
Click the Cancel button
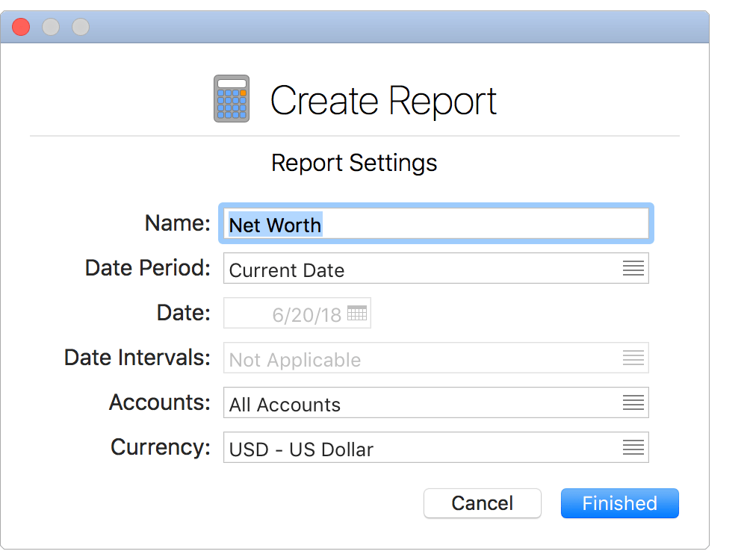tap(482, 503)
